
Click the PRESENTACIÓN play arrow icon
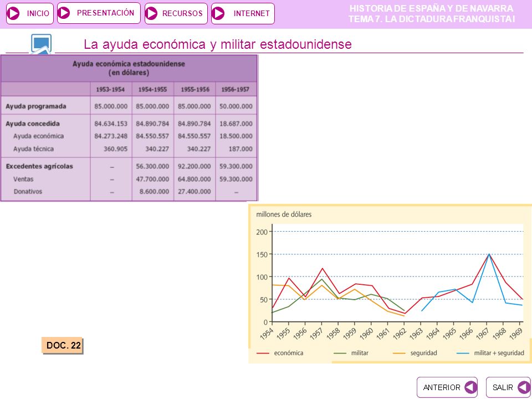coord(63,13)
